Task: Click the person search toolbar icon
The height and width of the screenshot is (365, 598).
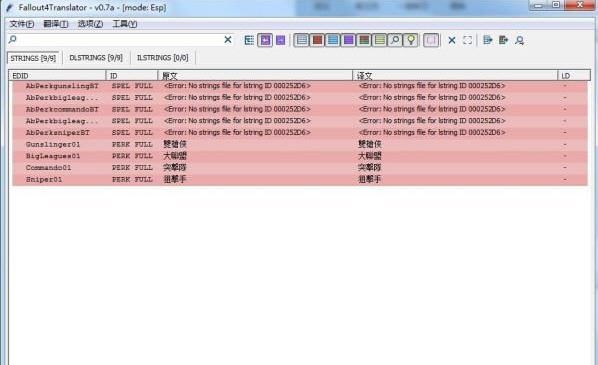Action: [519, 40]
